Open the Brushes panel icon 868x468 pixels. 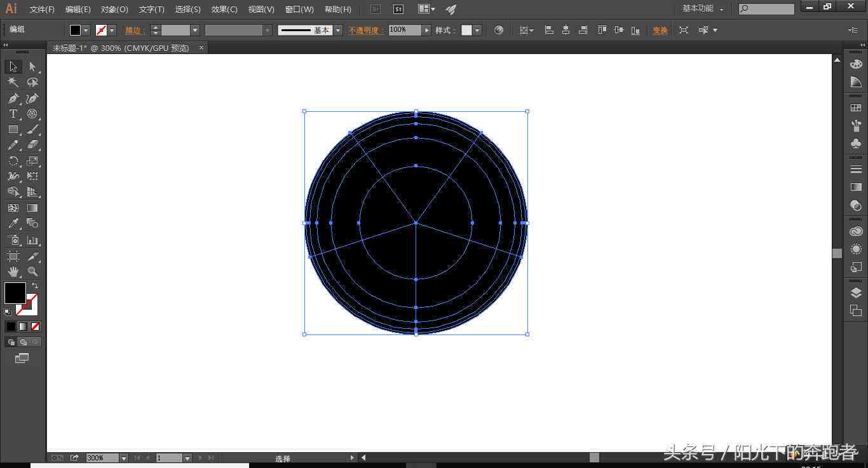856,125
